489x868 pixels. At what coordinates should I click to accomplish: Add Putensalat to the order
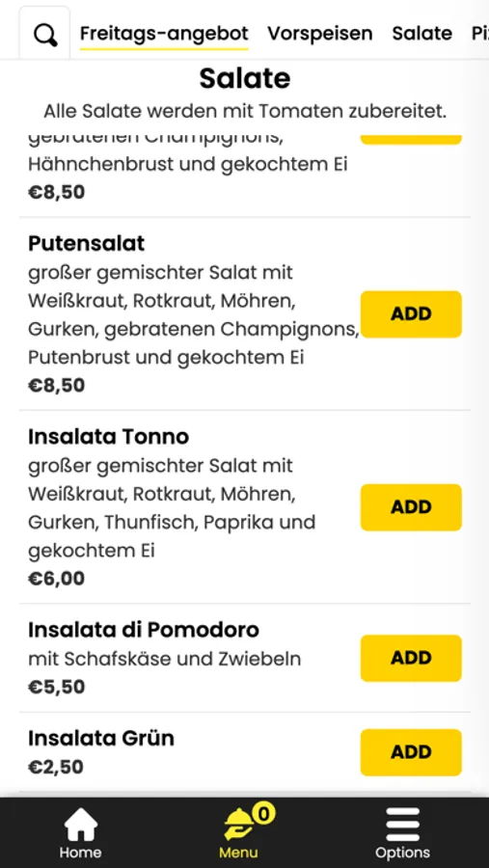point(411,313)
